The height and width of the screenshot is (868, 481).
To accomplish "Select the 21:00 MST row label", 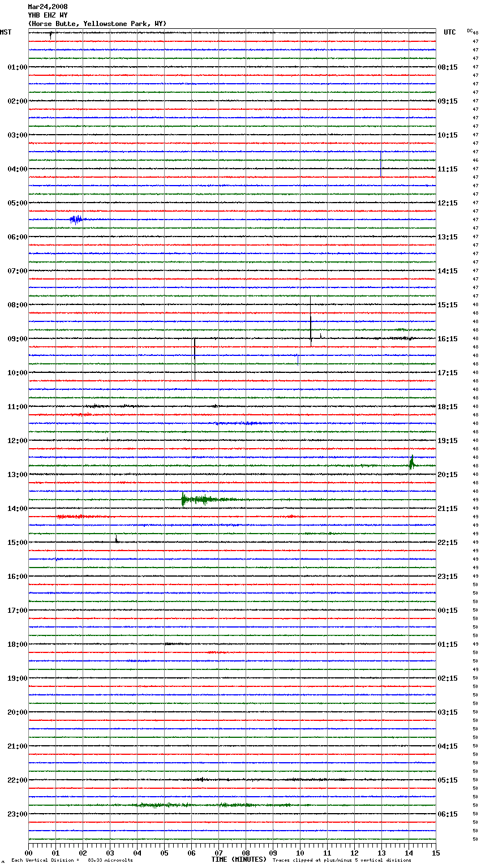I will tap(18, 746).
